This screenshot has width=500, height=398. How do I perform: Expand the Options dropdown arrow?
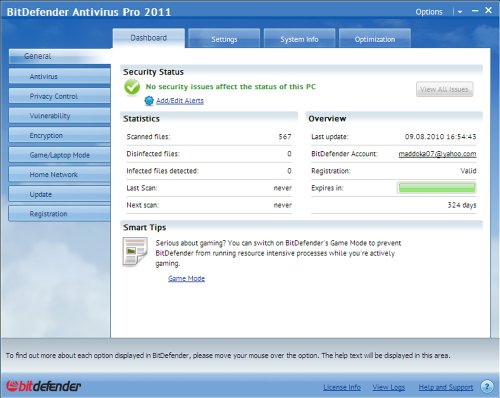[460, 12]
